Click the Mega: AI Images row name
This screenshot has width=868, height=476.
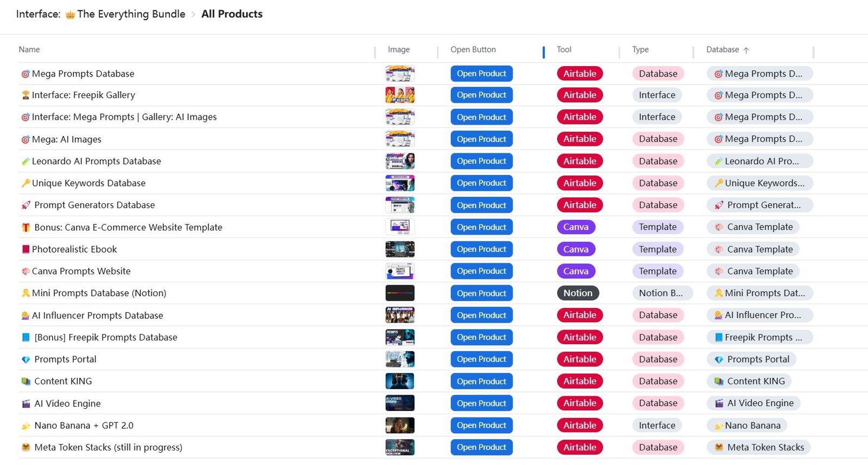click(67, 139)
